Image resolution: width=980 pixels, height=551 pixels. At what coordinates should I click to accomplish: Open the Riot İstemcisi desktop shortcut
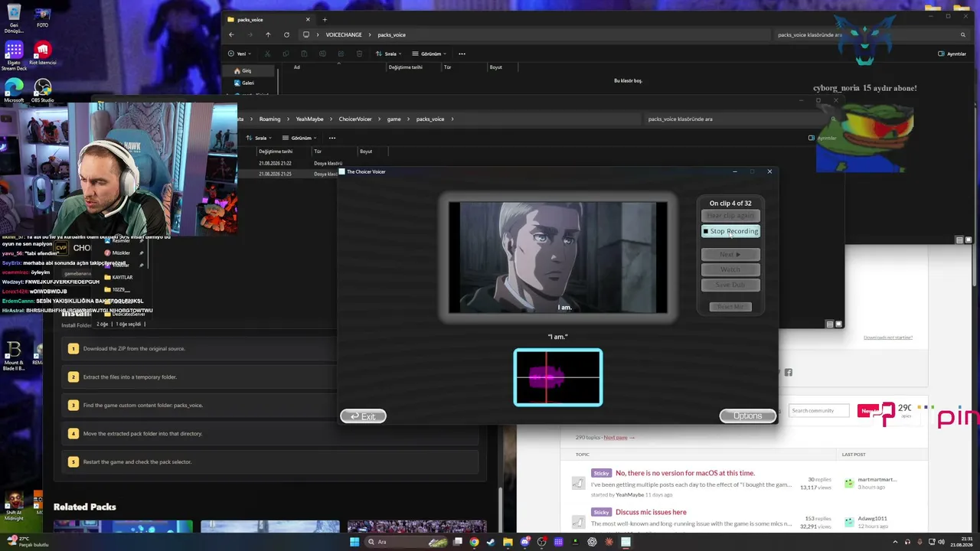(x=42, y=54)
